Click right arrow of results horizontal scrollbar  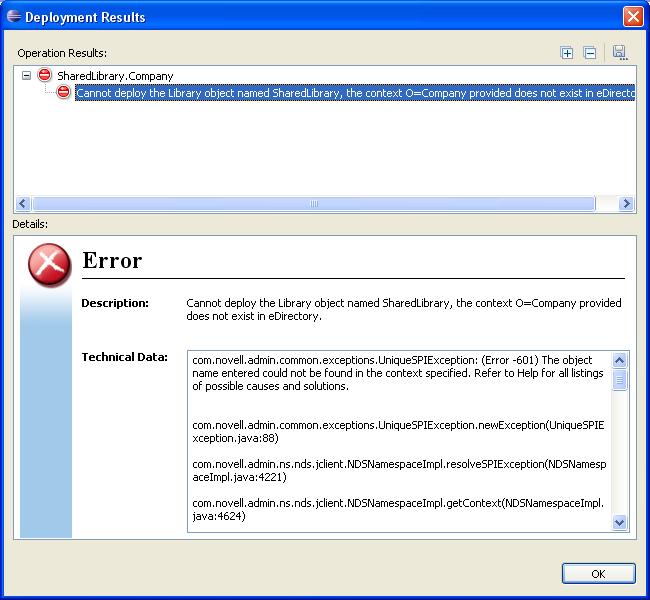(626, 204)
